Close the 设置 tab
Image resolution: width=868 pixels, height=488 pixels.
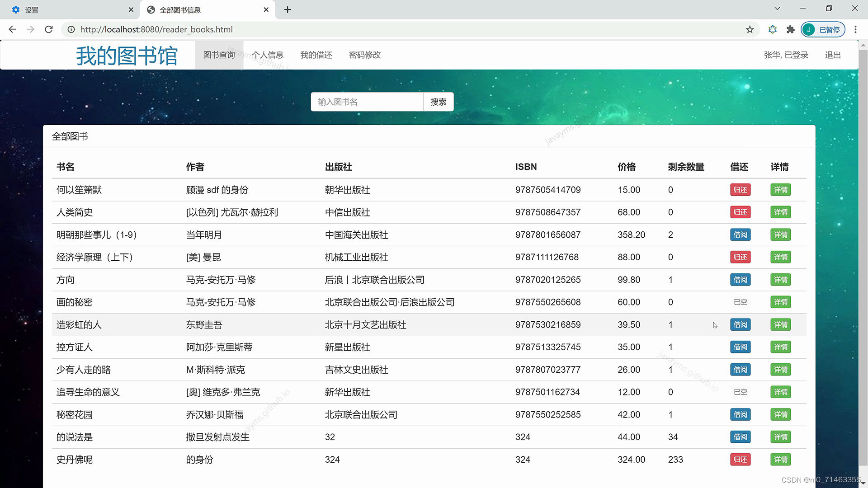pyautogui.click(x=131, y=9)
